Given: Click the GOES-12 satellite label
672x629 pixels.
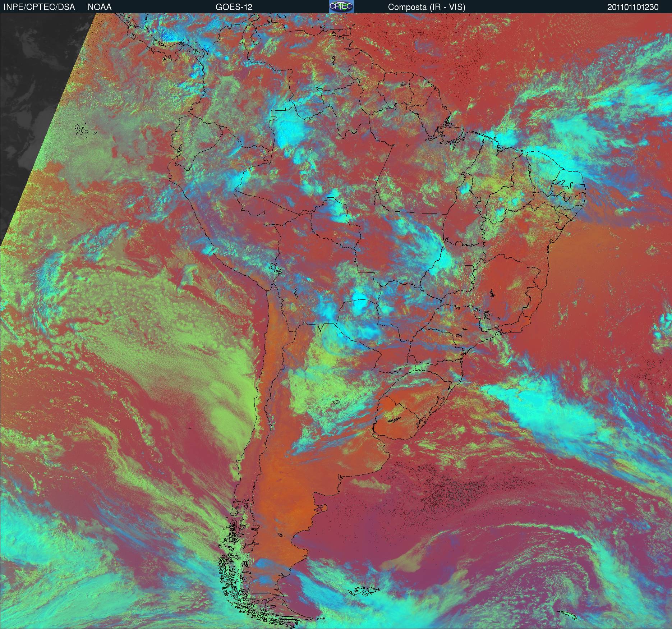Looking at the screenshot, I should [x=234, y=7].
